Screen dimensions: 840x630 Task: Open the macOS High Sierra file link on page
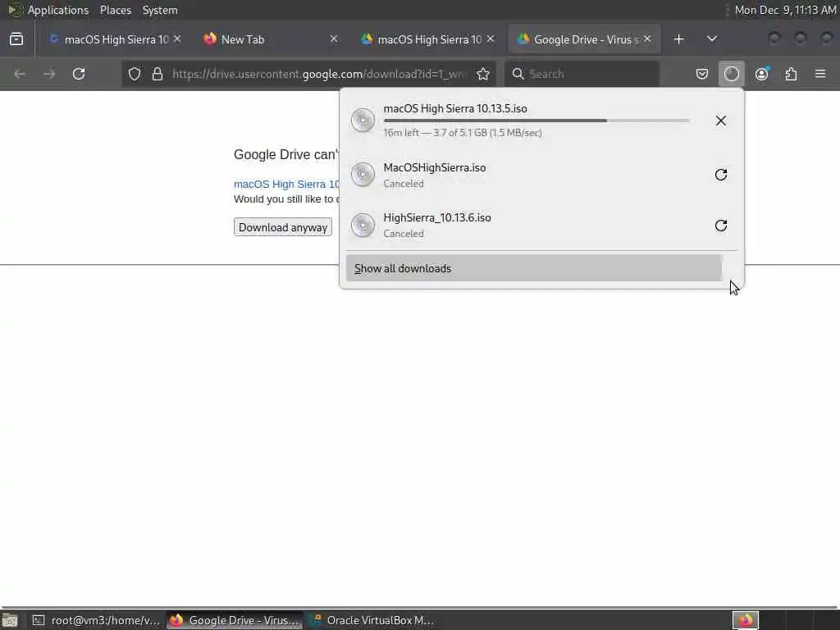point(286,184)
